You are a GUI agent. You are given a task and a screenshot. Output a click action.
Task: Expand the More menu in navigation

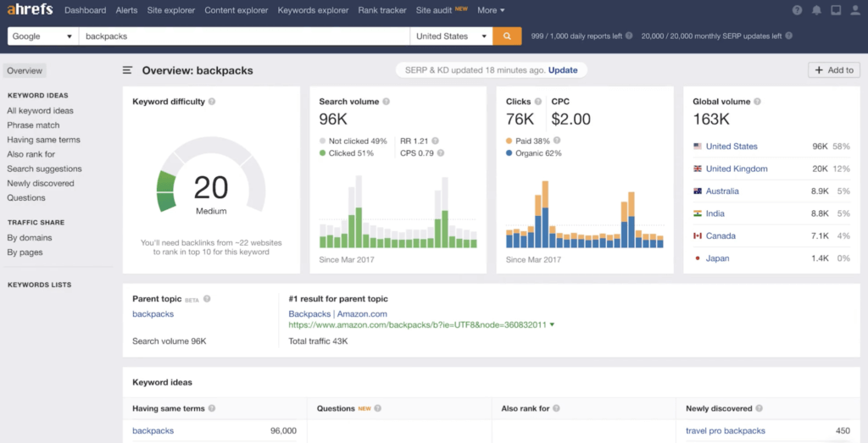491,10
